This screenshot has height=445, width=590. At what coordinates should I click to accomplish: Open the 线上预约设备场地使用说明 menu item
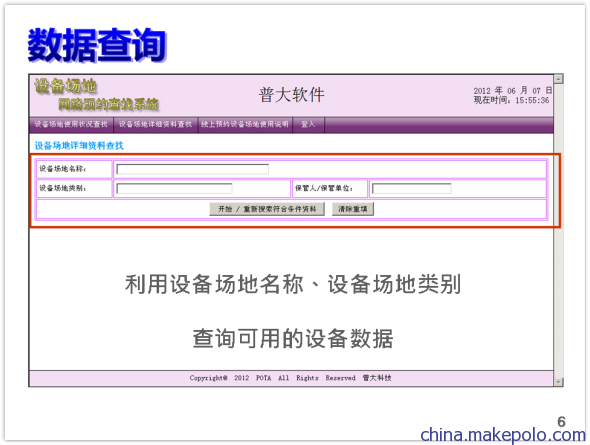tap(245, 125)
